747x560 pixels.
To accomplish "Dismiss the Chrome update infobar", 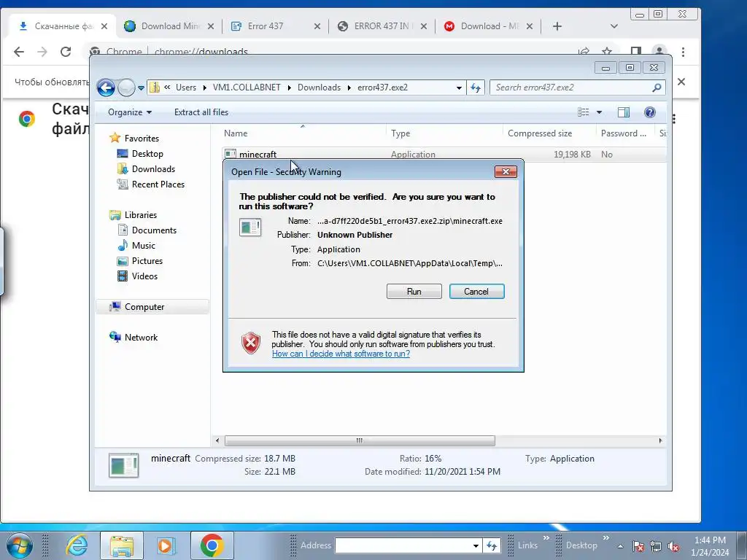I will click(681, 82).
